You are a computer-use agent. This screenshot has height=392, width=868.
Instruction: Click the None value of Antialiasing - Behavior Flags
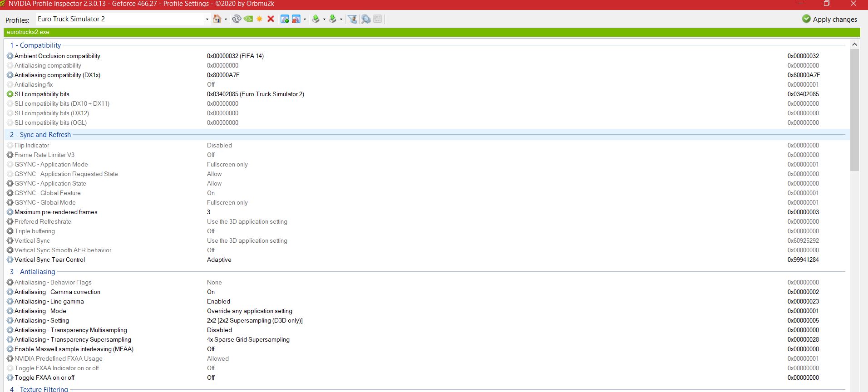click(214, 283)
